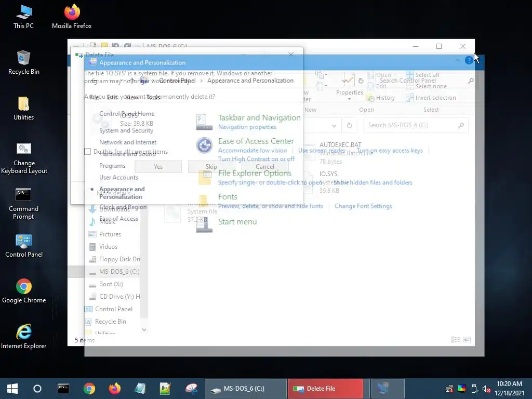Click the Ease of Access Center icon
532x399 pixels.
pos(204,145)
